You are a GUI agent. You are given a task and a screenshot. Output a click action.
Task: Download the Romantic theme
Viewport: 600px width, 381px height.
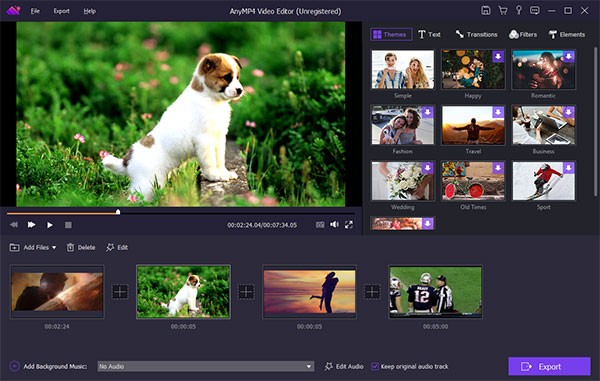coord(569,57)
